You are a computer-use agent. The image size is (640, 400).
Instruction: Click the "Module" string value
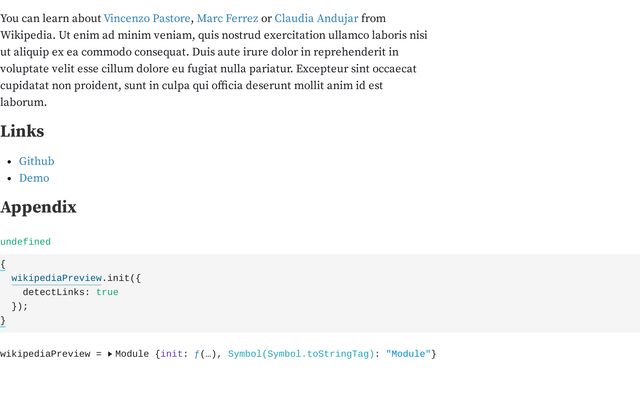tap(408, 354)
